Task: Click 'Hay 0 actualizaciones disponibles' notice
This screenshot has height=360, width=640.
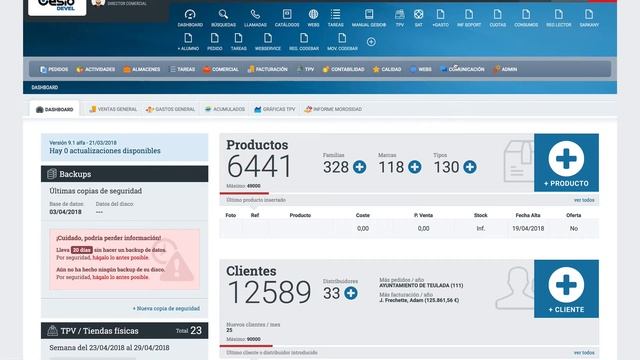Action: (105, 151)
